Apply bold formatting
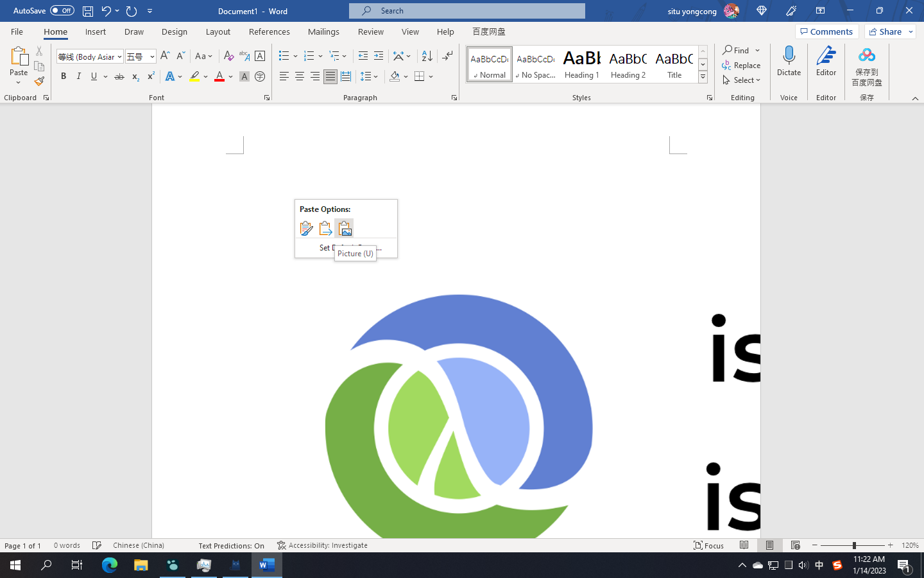Viewport: 924px width, 578px height. pyautogui.click(x=63, y=76)
